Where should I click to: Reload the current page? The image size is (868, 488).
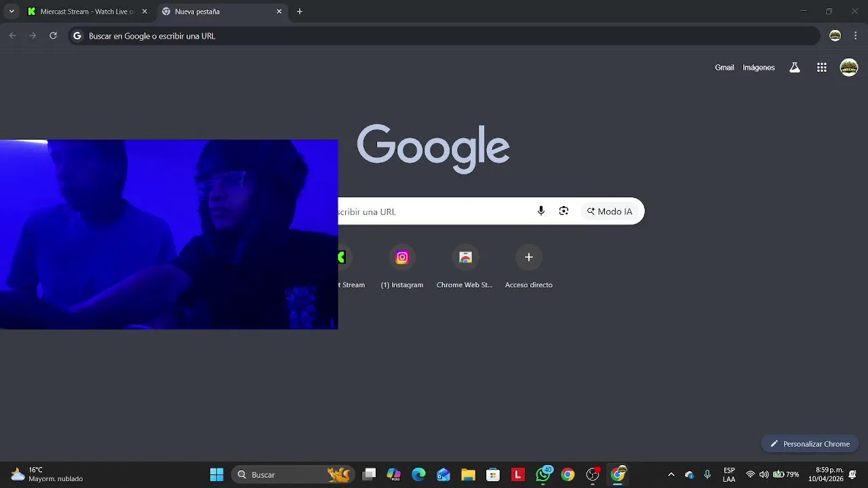[x=53, y=36]
